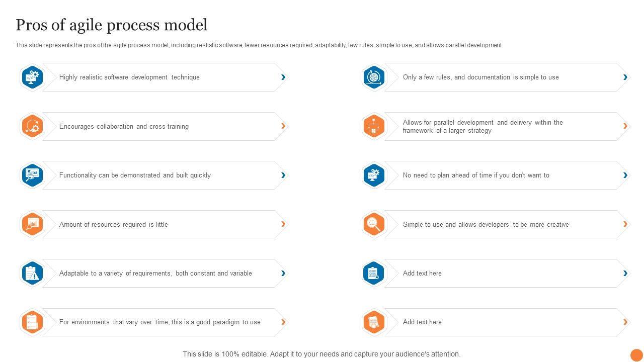Select the clipboard checklist icon beside 'For environments'
644x362 pixels.
(32, 322)
